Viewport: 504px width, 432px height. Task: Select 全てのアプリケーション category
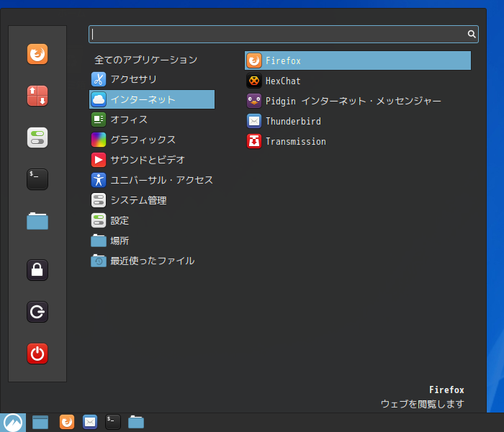point(145,60)
